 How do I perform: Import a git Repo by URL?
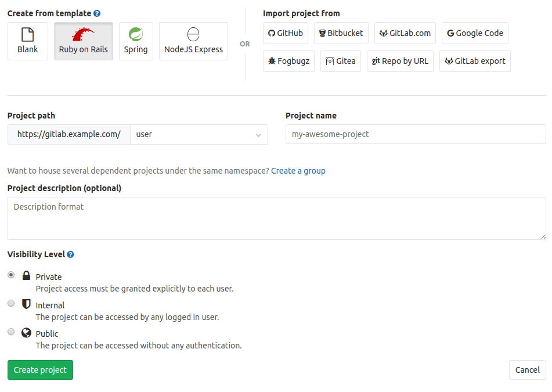(x=400, y=60)
